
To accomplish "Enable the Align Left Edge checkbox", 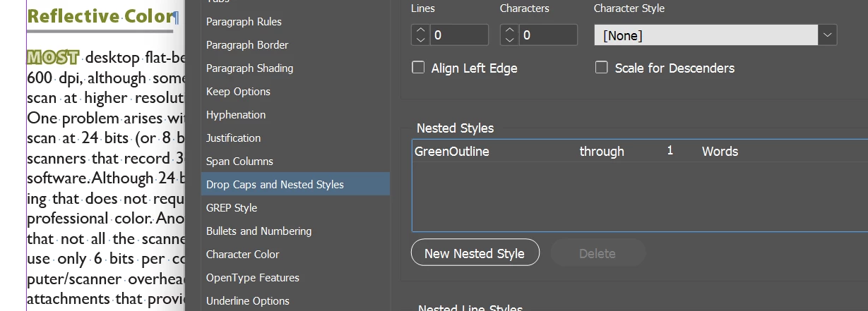I will pos(418,68).
